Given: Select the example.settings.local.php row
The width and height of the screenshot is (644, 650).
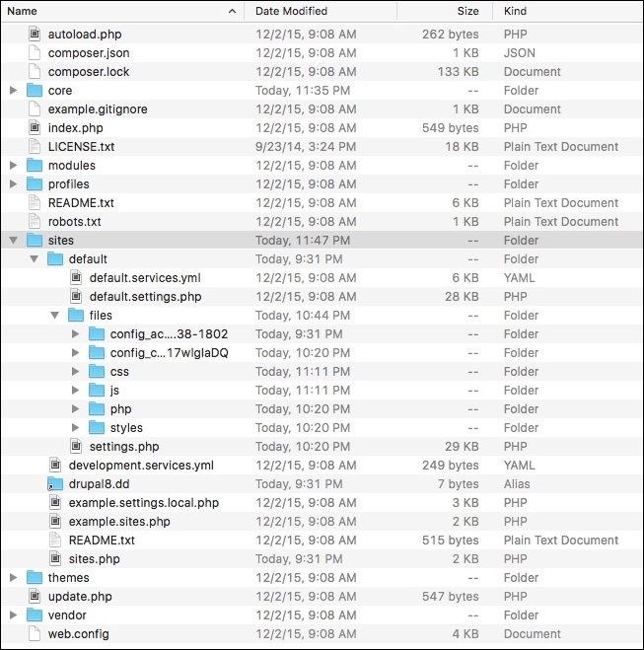Looking at the screenshot, I should (x=322, y=502).
